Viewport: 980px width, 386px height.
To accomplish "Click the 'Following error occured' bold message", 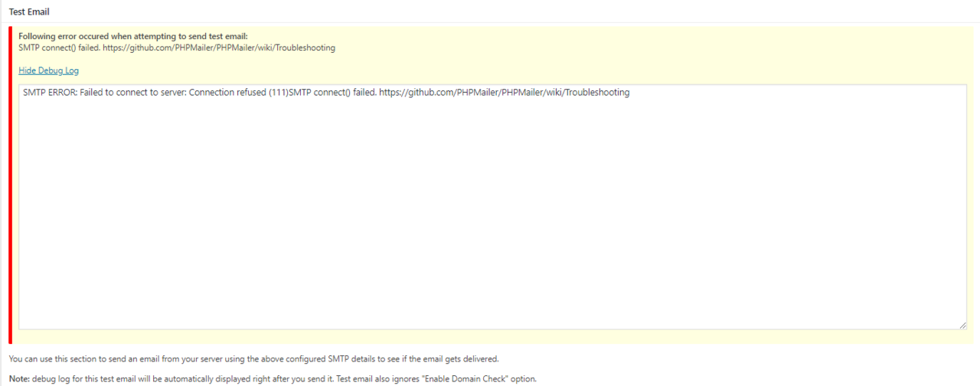I will pyautogui.click(x=133, y=36).
